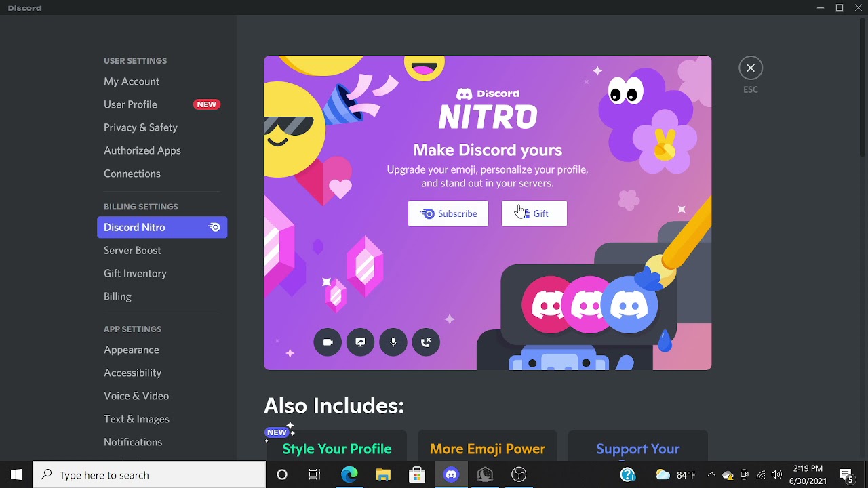Image resolution: width=868 pixels, height=488 pixels.
Task: Click the 'USER SETTINGS' section header
Action: click(x=135, y=60)
